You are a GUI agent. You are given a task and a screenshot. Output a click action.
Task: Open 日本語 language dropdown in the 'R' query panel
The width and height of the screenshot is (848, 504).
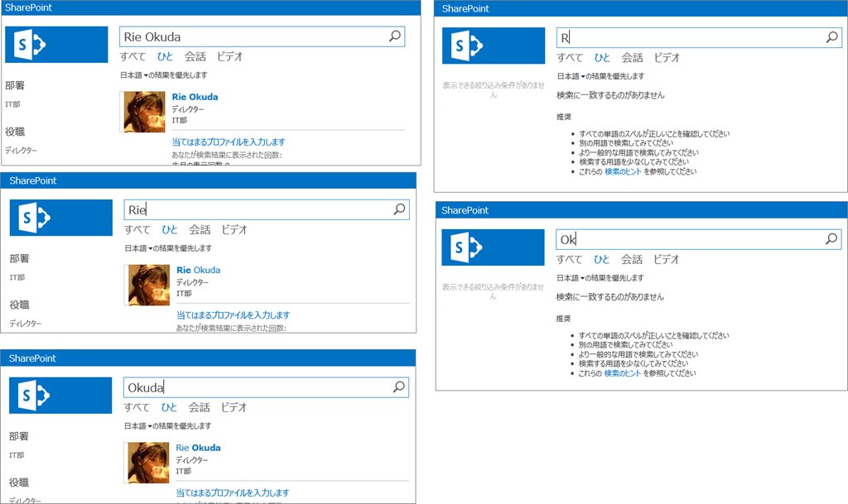pos(571,76)
